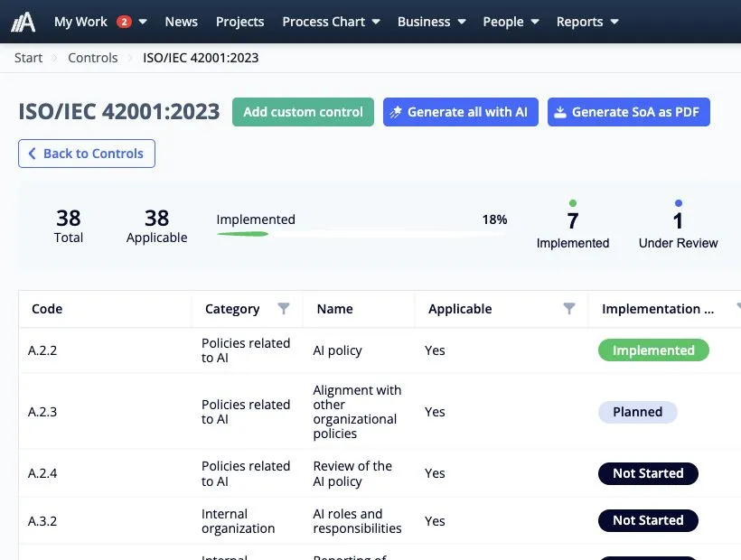Screen dimensions: 741x560
Task: Click the Implemented badge for A.2.2
Action: coord(653,350)
